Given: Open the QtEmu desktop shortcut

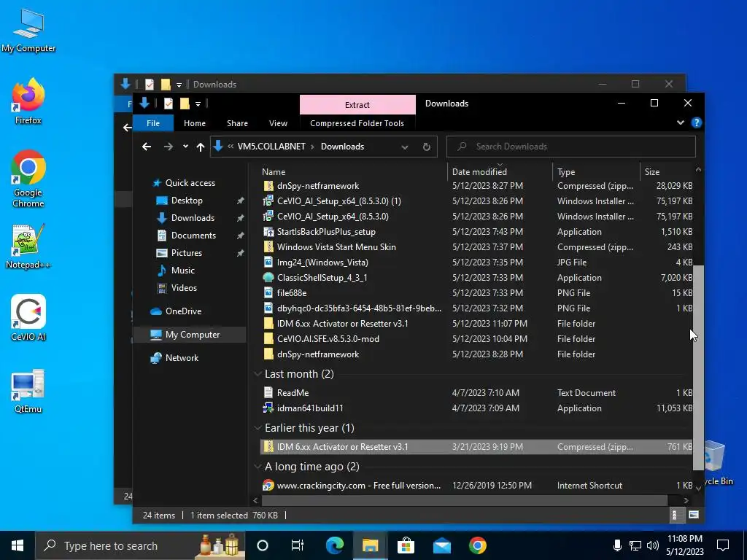Looking at the screenshot, I should click(28, 391).
